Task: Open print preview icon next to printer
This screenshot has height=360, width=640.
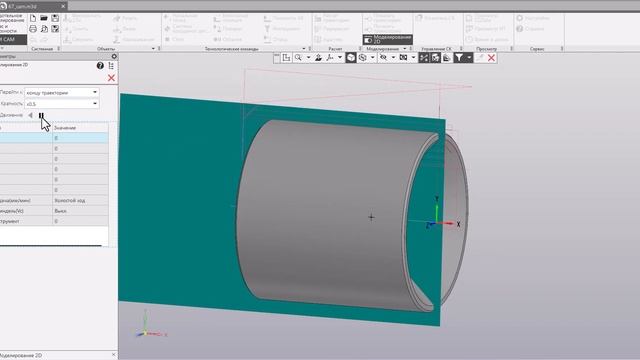Action: coord(44,29)
